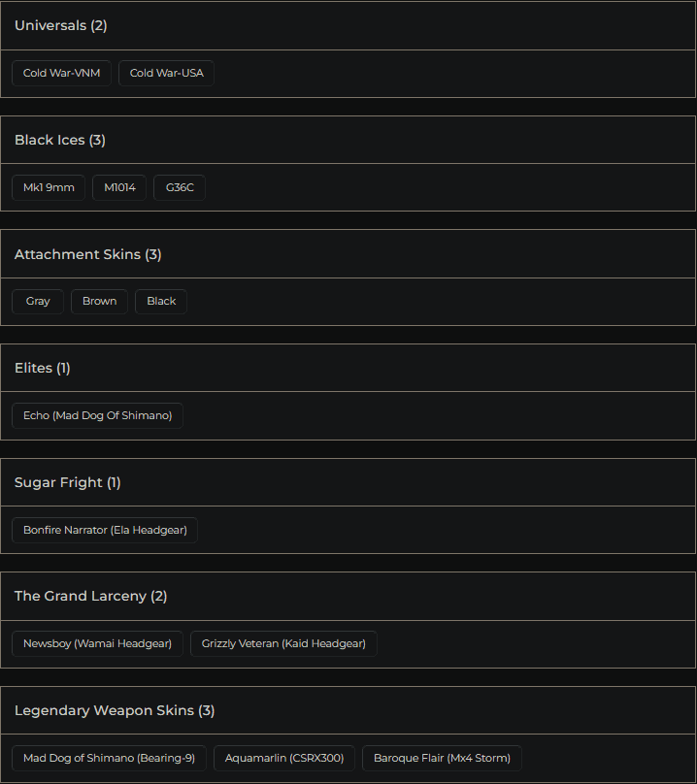This screenshot has height=784, width=697.
Task: Choose the G36C tag
Action: 180,187
